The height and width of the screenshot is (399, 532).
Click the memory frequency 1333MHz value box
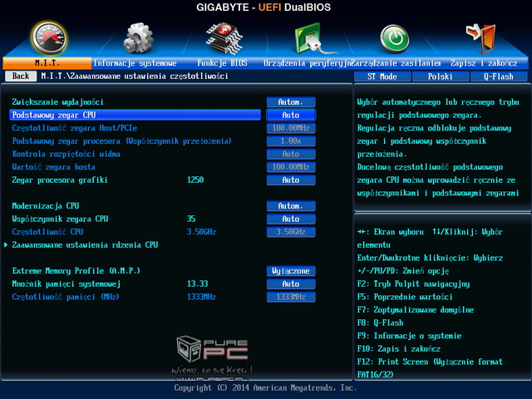click(291, 297)
